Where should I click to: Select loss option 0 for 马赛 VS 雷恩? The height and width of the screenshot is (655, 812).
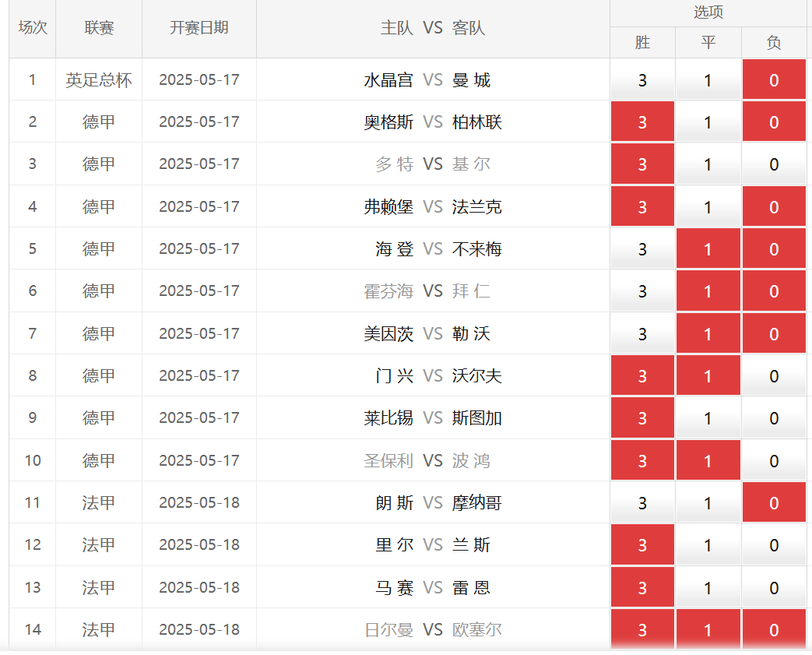[774, 587]
